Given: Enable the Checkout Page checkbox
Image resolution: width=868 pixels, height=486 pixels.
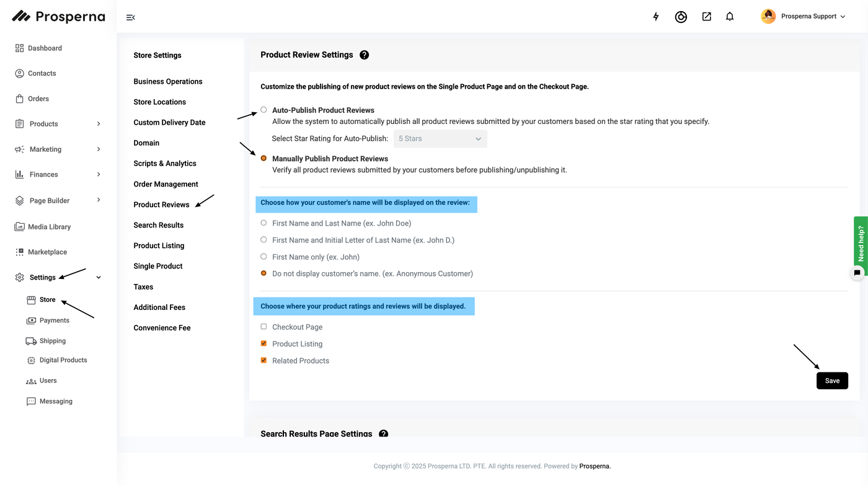Looking at the screenshot, I should [263, 327].
